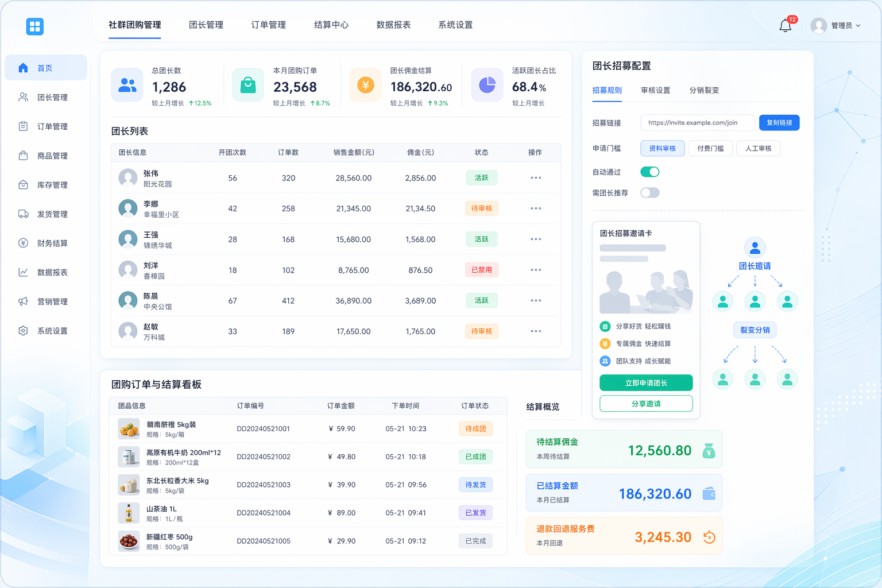Click the 商品管理 bag icon in sidebar
Viewport: 882px width, 588px height.
tap(23, 156)
